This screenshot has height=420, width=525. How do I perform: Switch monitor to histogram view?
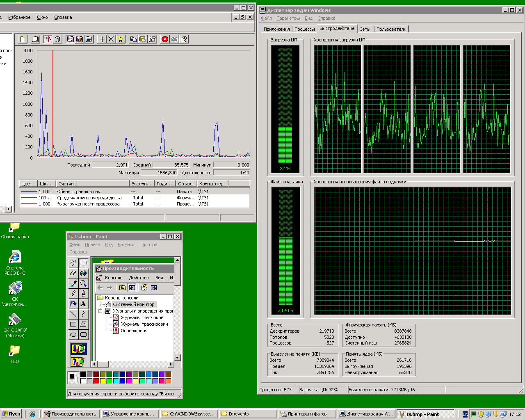[x=80, y=39]
